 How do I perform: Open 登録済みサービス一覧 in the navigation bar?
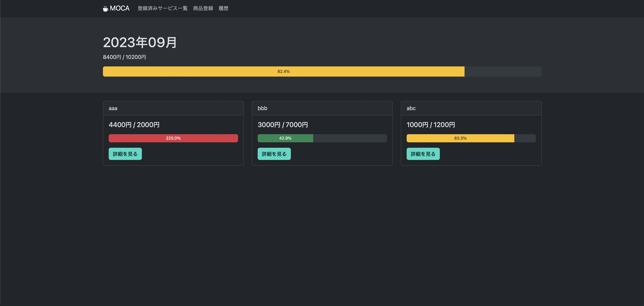[163, 8]
